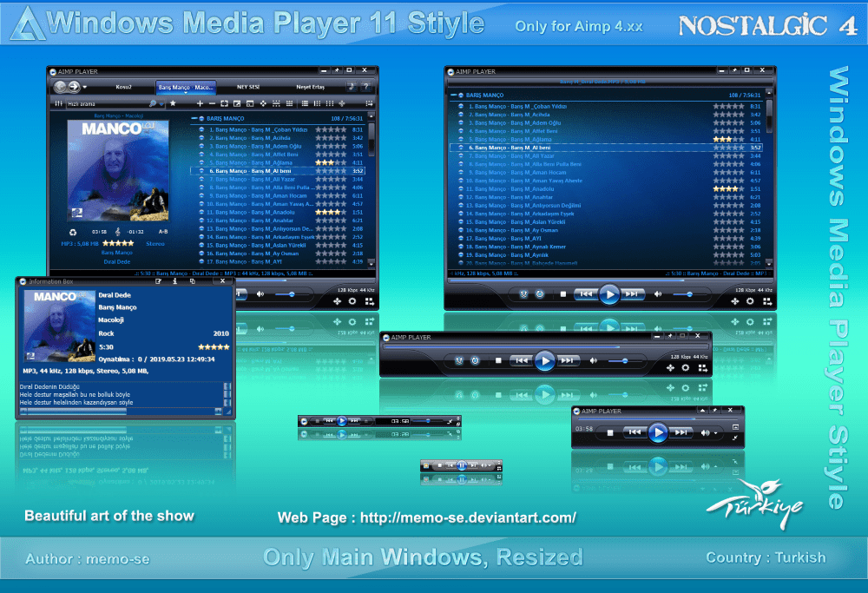The image size is (868, 593).
Task: Mute sound in the top-right player window
Action: tap(658, 294)
